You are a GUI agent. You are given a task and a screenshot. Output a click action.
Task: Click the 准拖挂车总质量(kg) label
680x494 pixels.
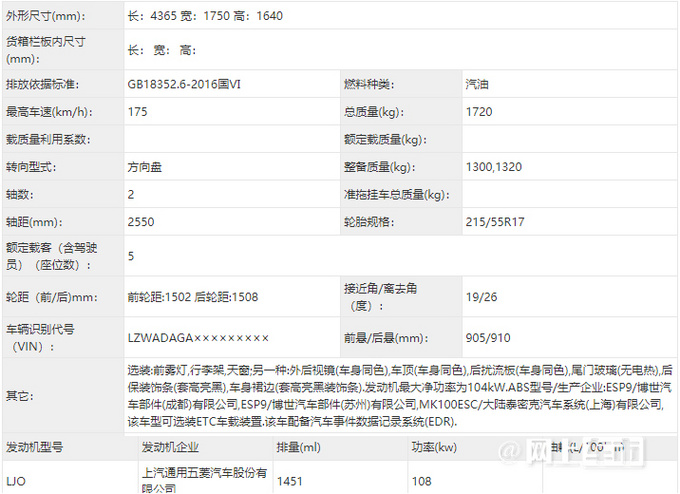coord(396,195)
